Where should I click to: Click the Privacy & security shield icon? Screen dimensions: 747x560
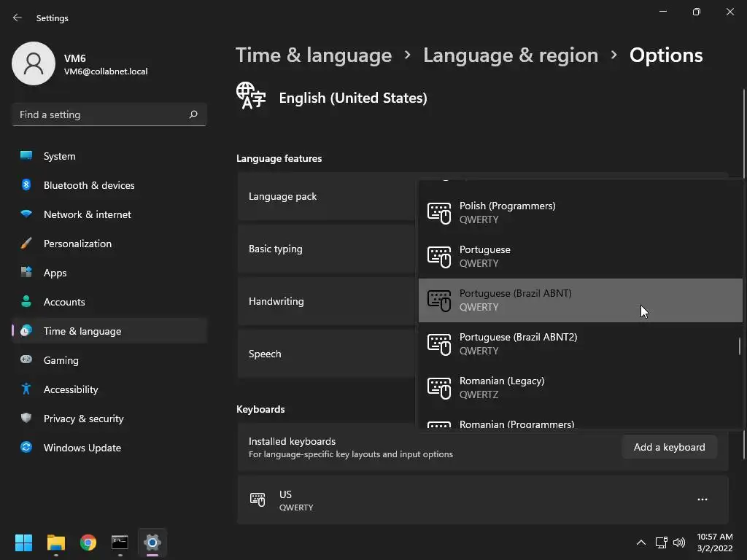tap(26, 419)
